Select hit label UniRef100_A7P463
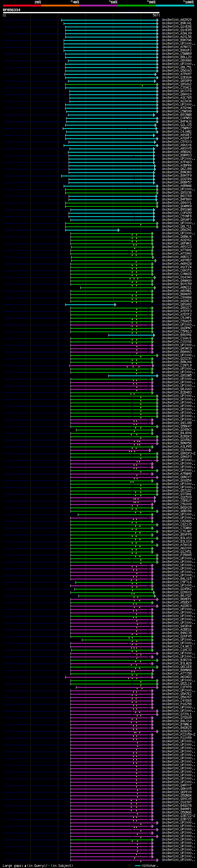Image resolution: width=197 pixels, height=868 pixels. [177, 162]
